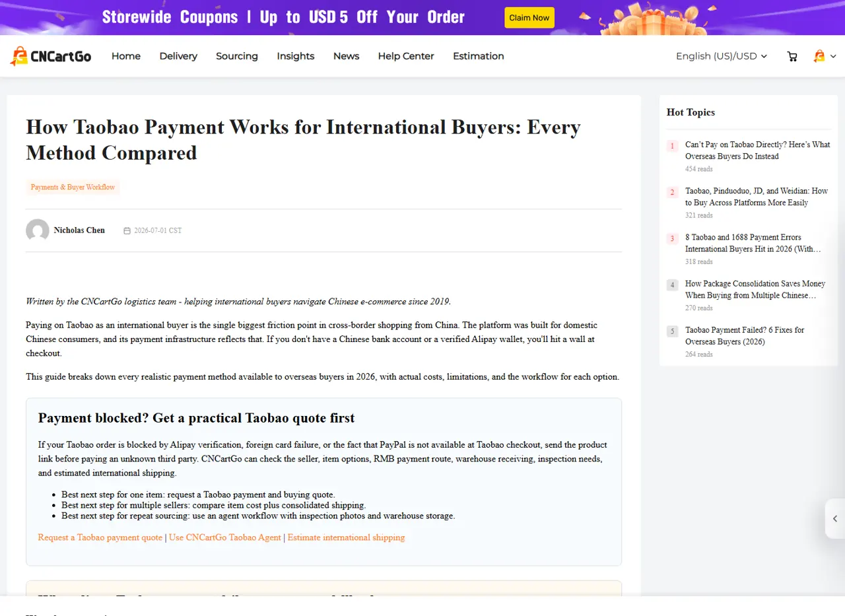Click the heading Payment blocked? Get a practical Taobao quote first
The width and height of the screenshot is (845, 616).
pyautogui.click(x=196, y=418)
